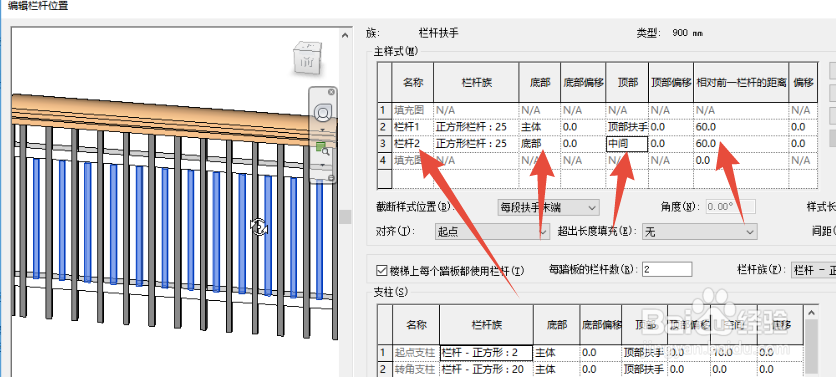Click the 中间 cell in 栏杆2 row
Screen dimensions: 836x377
[x=627, y=144]
